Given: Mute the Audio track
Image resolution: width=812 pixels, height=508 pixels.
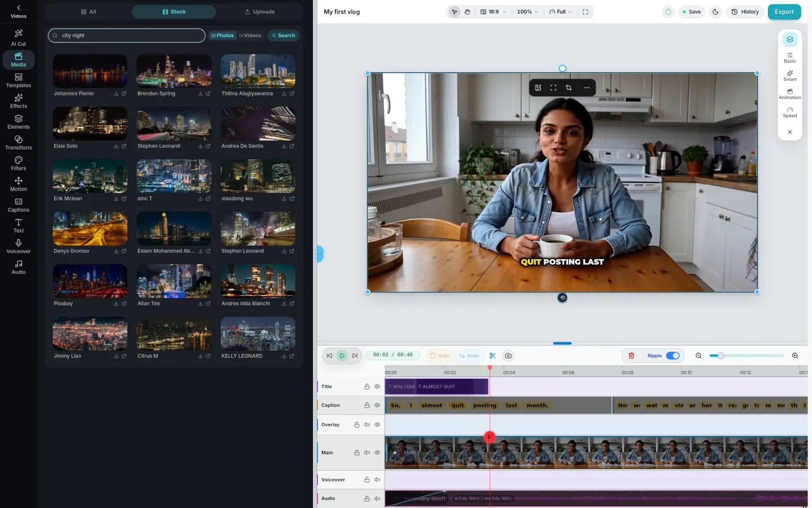Looking at the screenshot, I should (x=377, y=498).
